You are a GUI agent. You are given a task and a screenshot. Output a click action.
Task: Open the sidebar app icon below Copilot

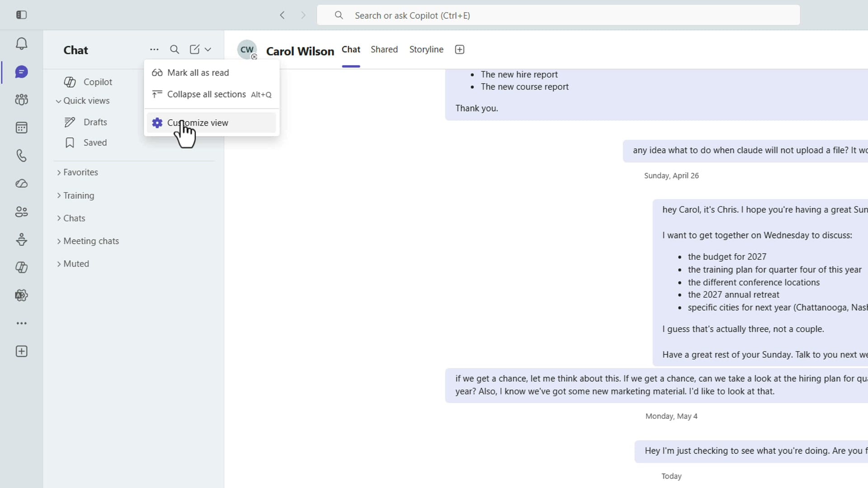coord(21,296)
